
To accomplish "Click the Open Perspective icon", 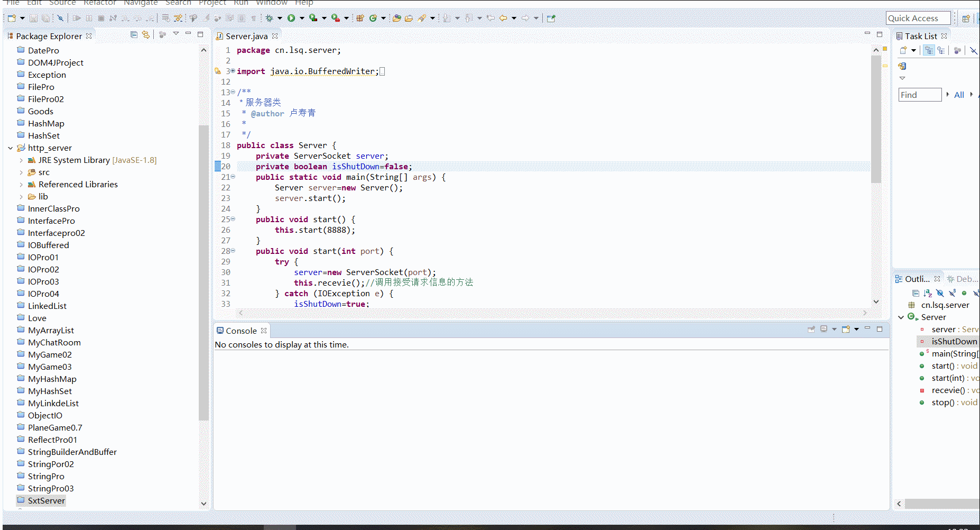I will coord(966,18).
